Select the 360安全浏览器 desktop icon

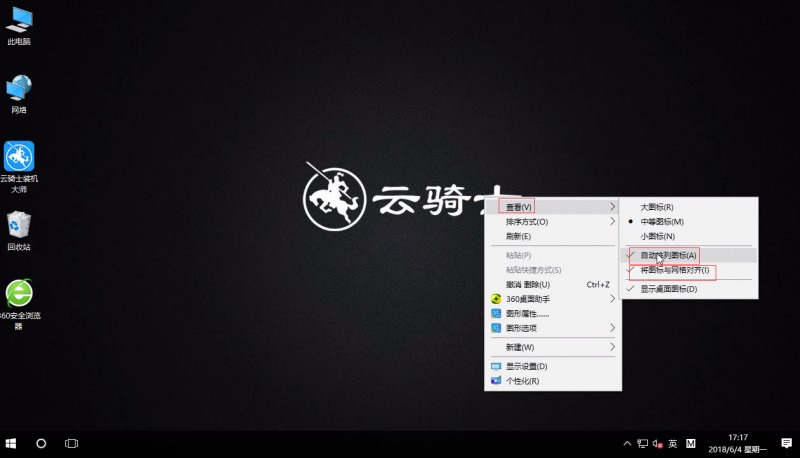[19, 304]
